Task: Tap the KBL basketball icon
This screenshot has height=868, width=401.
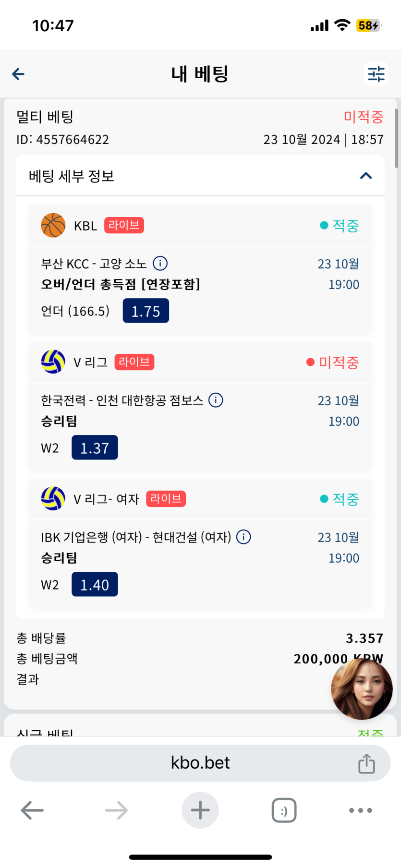Action: [x=53, y=225]
